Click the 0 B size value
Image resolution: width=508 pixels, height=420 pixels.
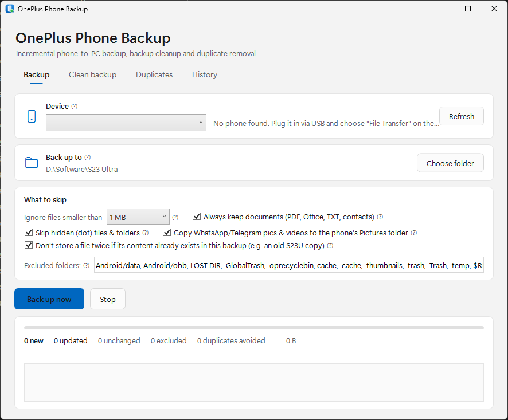291,341
